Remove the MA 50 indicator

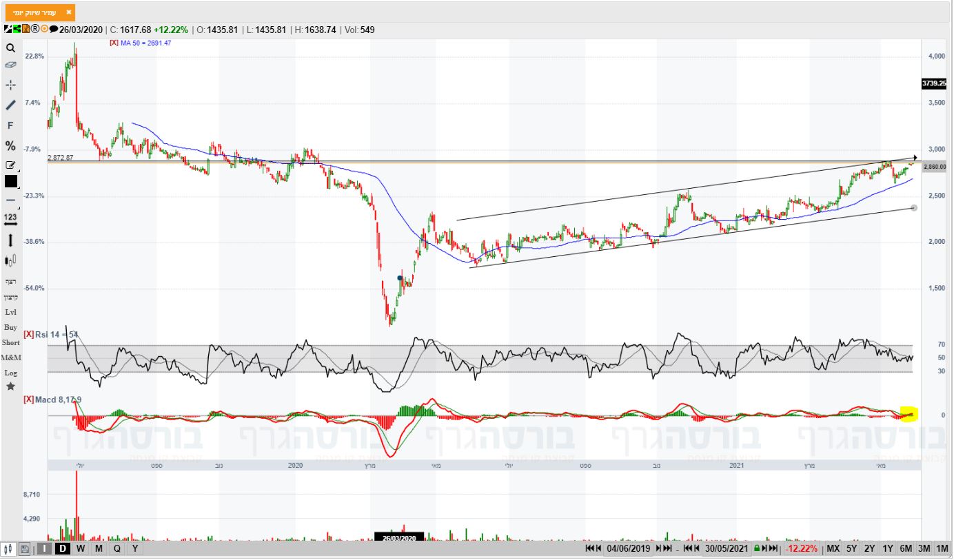tap(114, 43)
